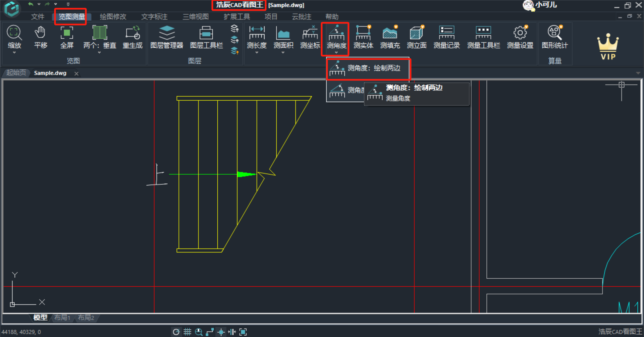
Task: Toggle polar tracking in status bar
Action: (x=176, y=332)
